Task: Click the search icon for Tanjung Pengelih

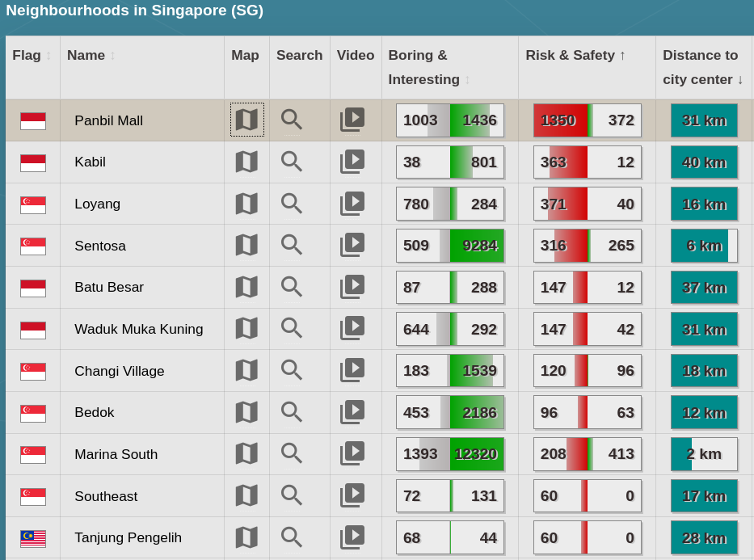Action: pos(292,537)
